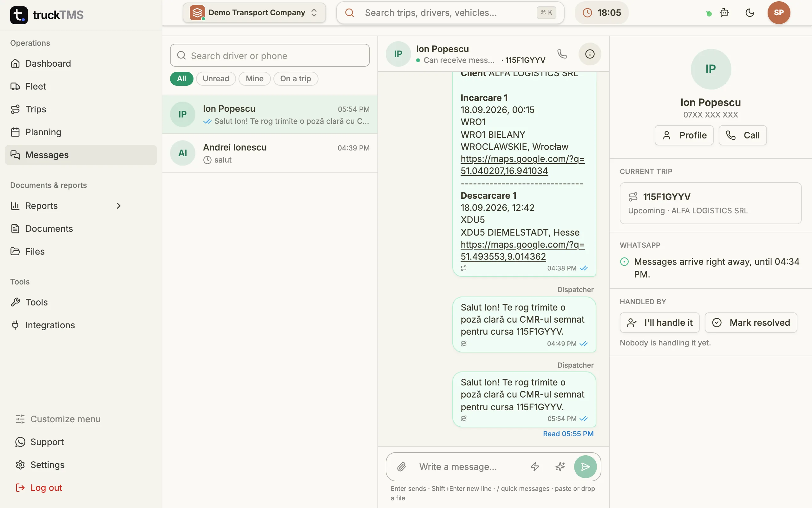Open SP user avatar menu
Viewport: 812px width, 508px height.
(778, 13)
